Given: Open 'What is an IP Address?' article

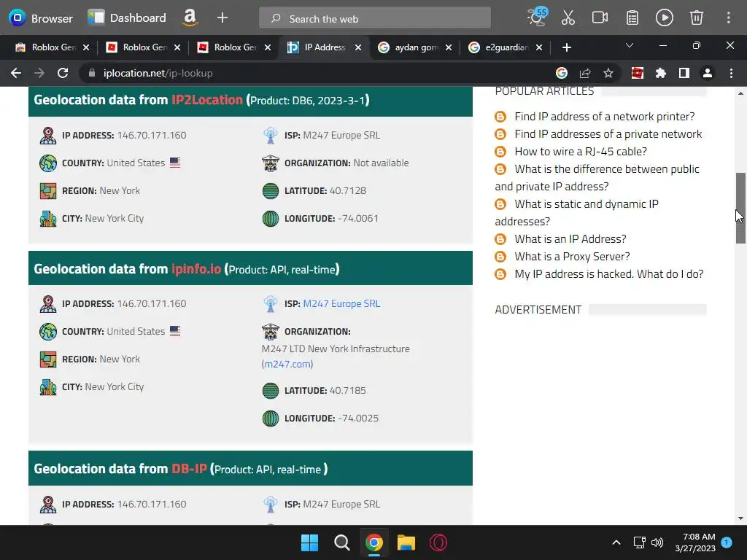Looking at the screenshot, I should [x=570, y=239].
